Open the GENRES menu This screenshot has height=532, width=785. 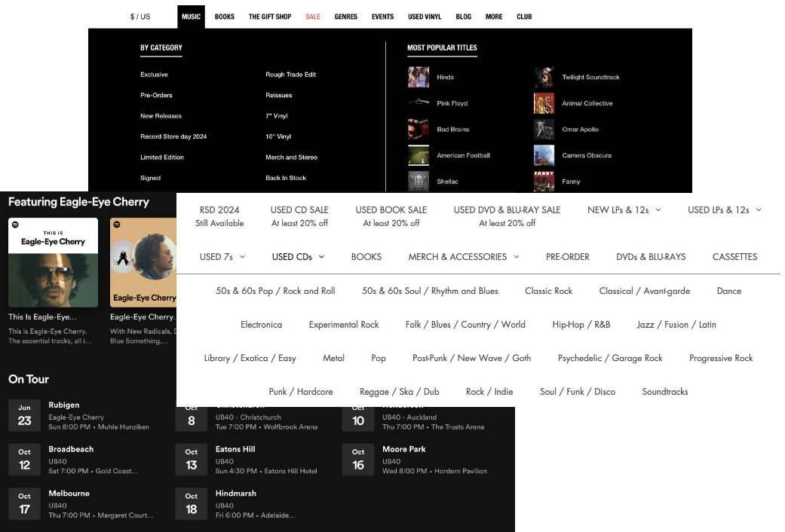pos(346,17)
